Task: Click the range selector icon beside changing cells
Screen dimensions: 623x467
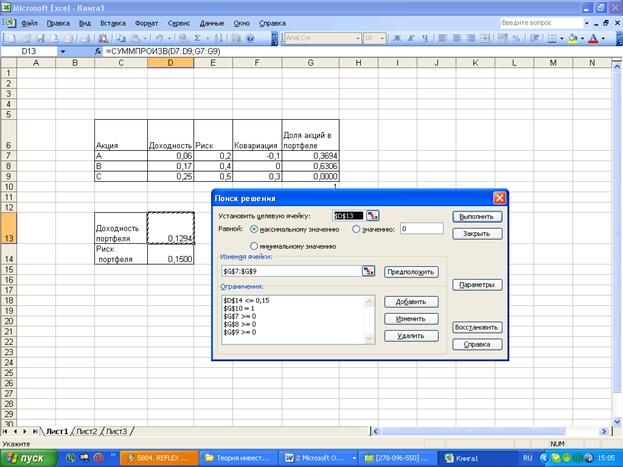Action: point(367,271)
